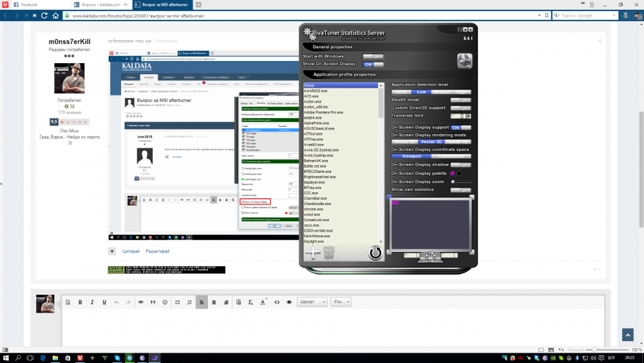This screenshot has width=644, height=363.
Task: Open the Шрифт font dropdown
Action: [x=312, y=302]
